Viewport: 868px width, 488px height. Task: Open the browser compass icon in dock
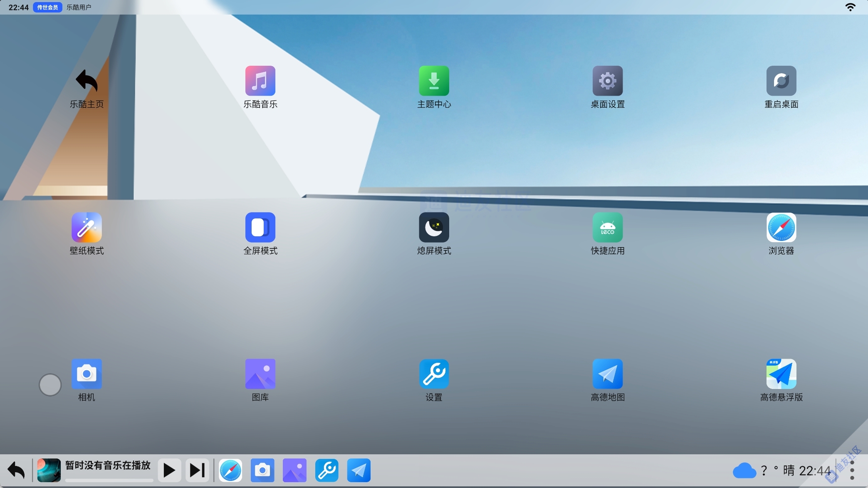[230, 471]
